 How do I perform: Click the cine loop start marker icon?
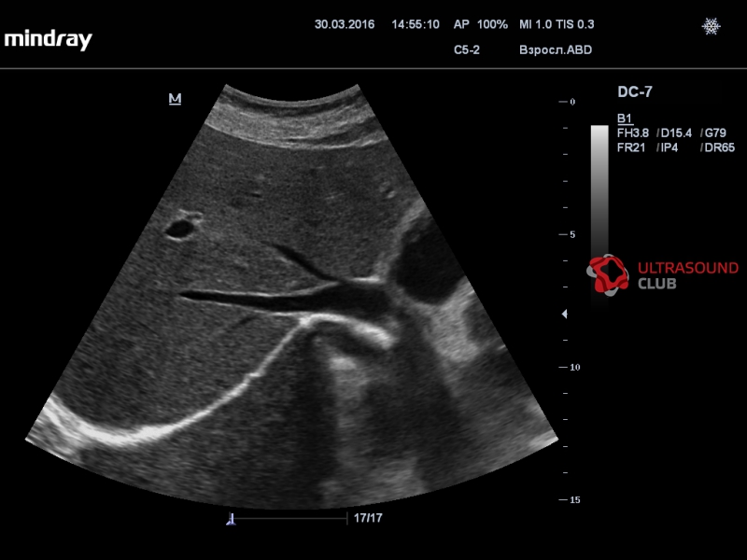(x=231, y=519)
